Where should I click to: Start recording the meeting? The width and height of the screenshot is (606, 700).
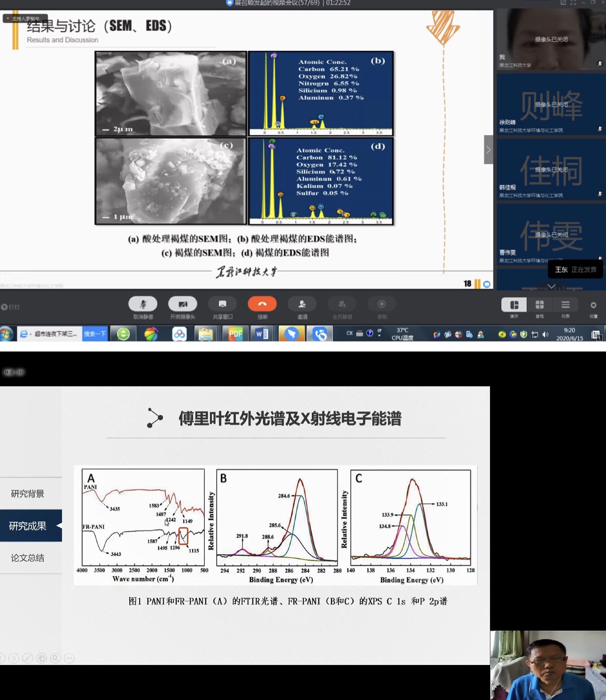(x=381, y=305)
